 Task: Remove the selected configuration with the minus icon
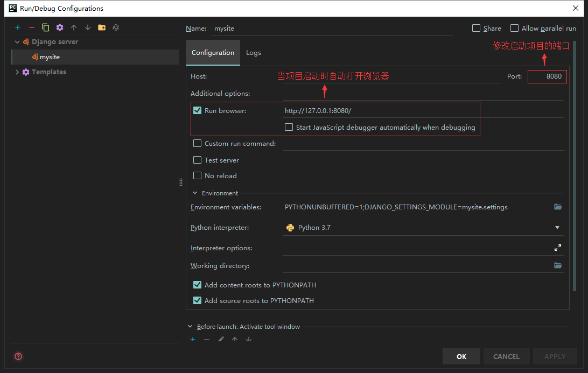click(31, 27)
